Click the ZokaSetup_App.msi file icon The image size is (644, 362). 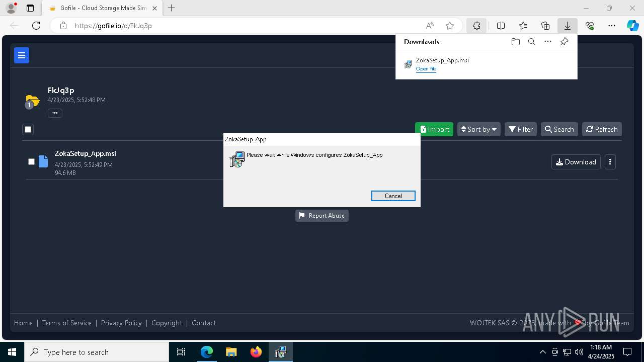click(44, 161)
